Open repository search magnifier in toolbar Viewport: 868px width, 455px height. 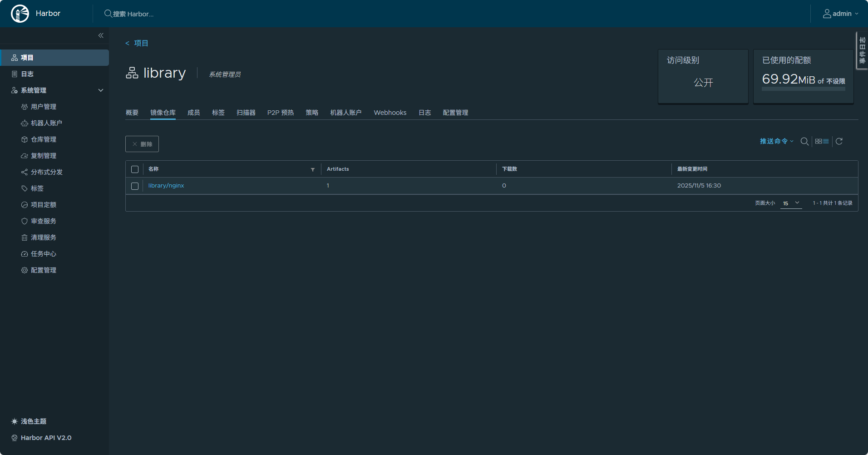coord(804,141)
